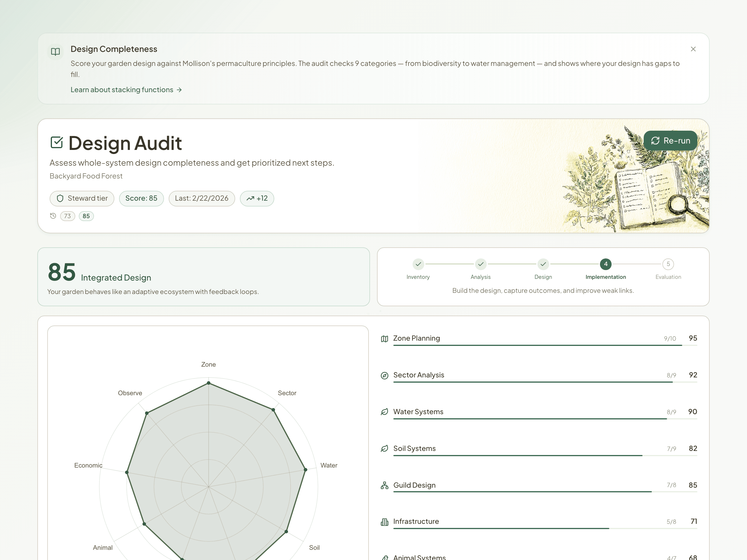Screen dimensions: 747x560
Task: Click the Water Systems leaf icon
Action: click(384, 412)
